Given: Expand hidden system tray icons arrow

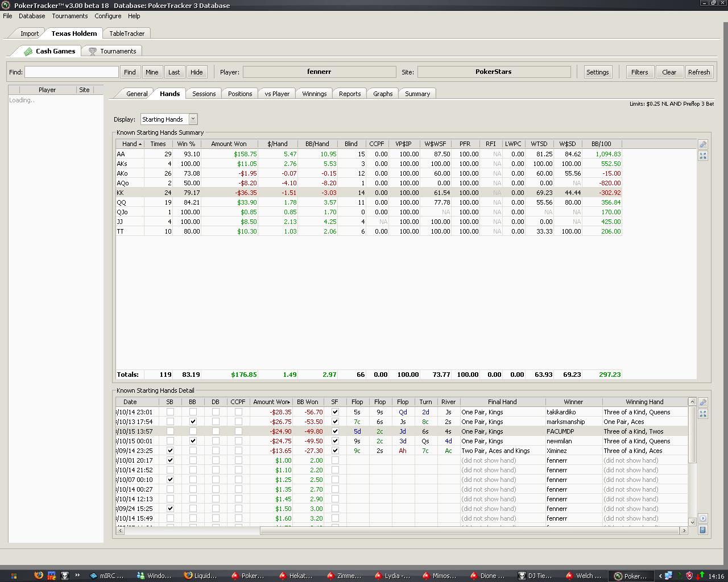Looking at the screenshot, I should pyautogui.click(x=660, y=576).
